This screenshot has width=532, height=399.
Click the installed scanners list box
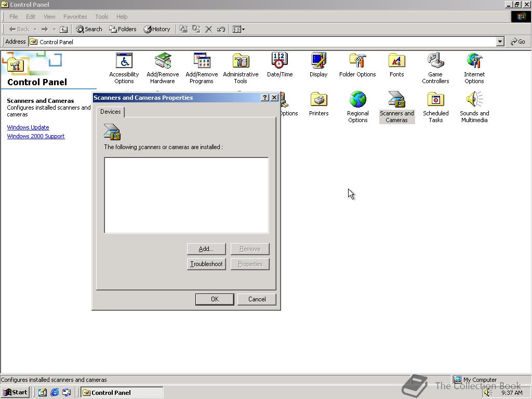click(x=187, y=195)
